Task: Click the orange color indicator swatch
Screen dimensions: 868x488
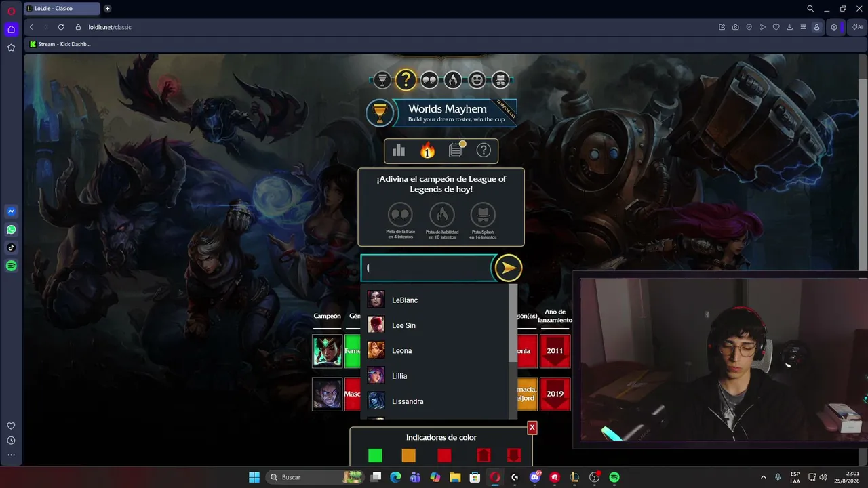Action: tap(408, 455)
